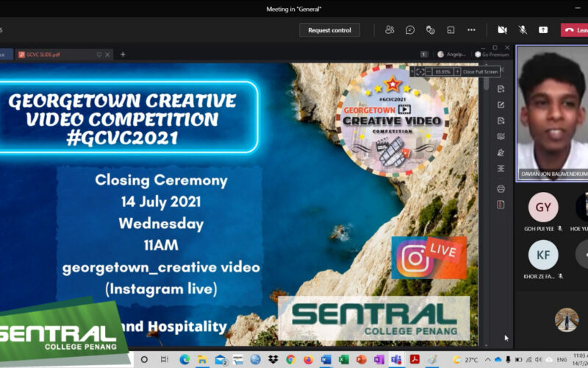
Task: Click the Request control button
Action: 329,30
